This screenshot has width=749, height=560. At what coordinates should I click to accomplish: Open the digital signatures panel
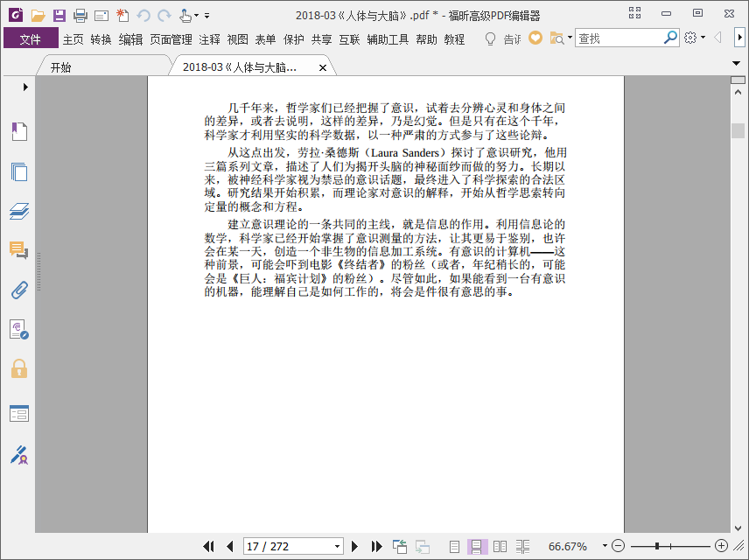click(19, 330)
